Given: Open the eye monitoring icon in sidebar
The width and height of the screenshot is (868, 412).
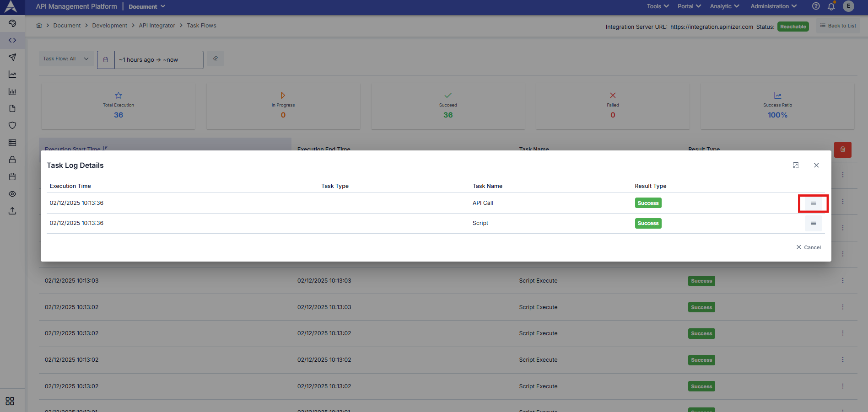Looking at the screenshot, I should pyautogui.click(x=12, y=194).
